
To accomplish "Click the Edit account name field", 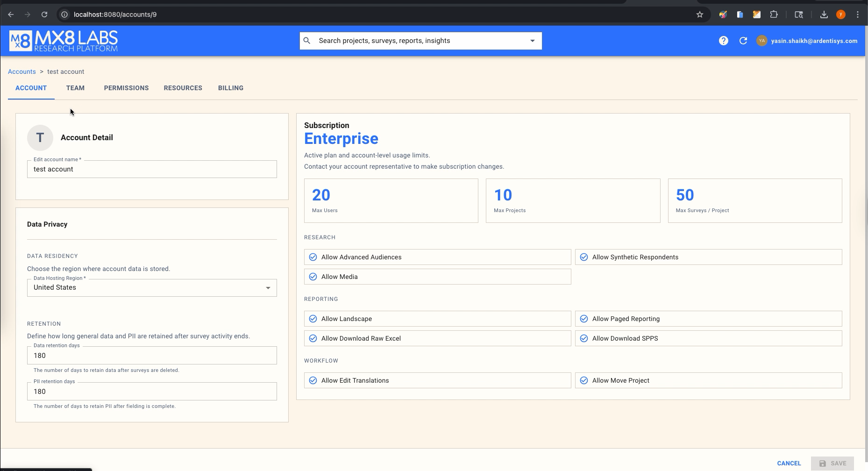I will 152,169.
